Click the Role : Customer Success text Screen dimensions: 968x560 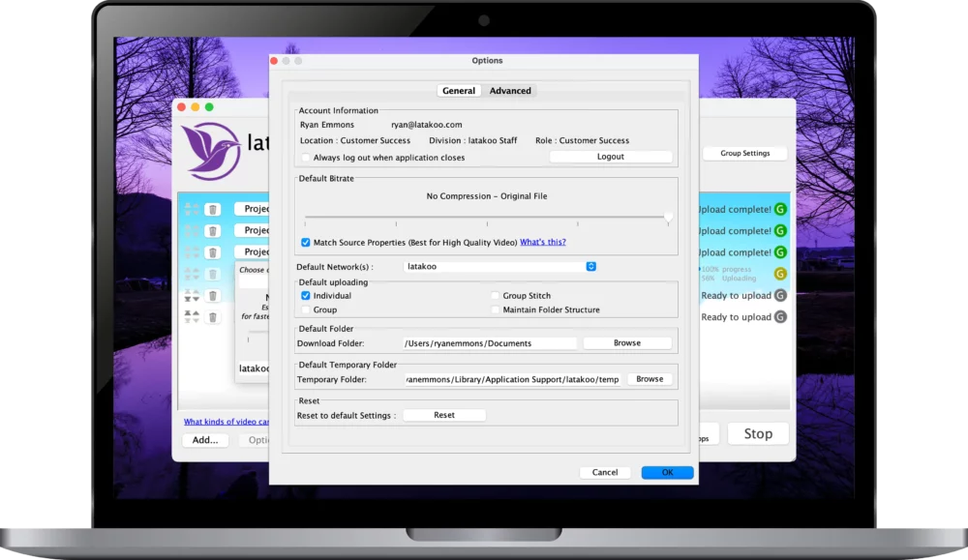point(582,140)
